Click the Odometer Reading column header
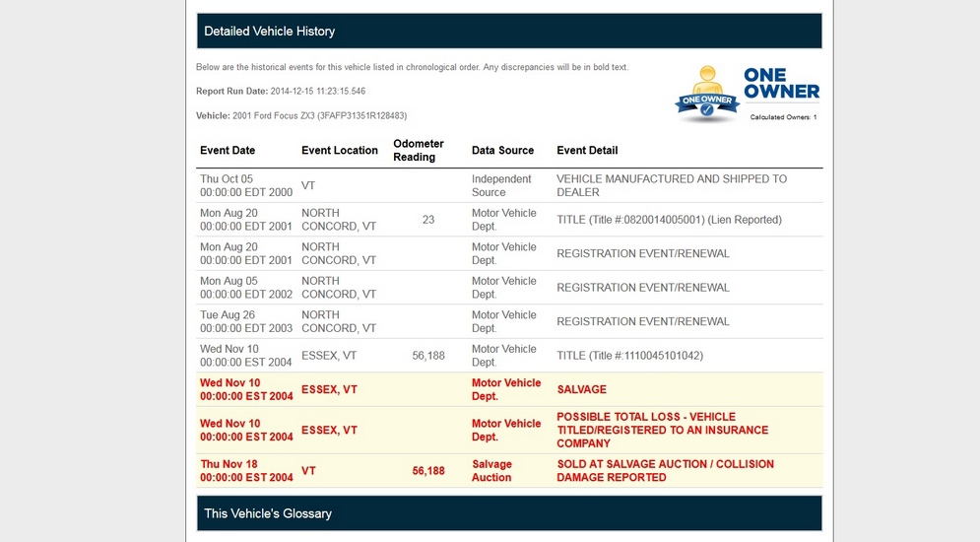Viewport: 980px width, 542px height. pos(419,151)
